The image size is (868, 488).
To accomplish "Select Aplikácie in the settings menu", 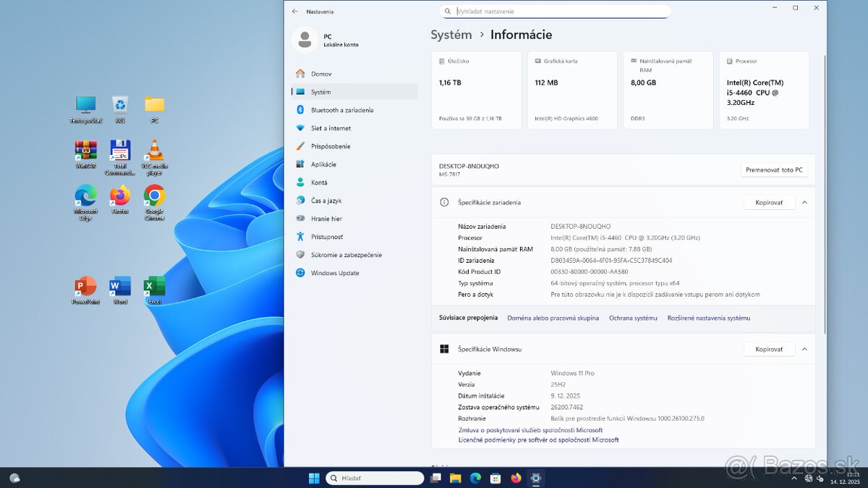I will [x=325, y=164].
